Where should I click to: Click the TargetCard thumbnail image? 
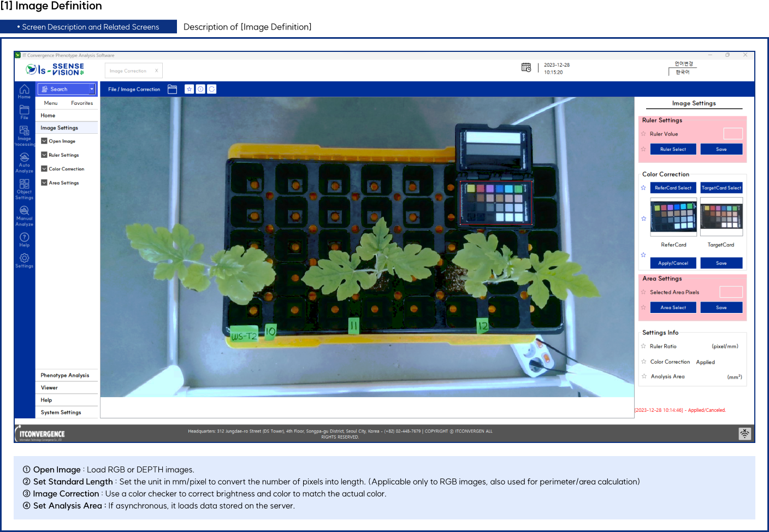coord(721,217)
